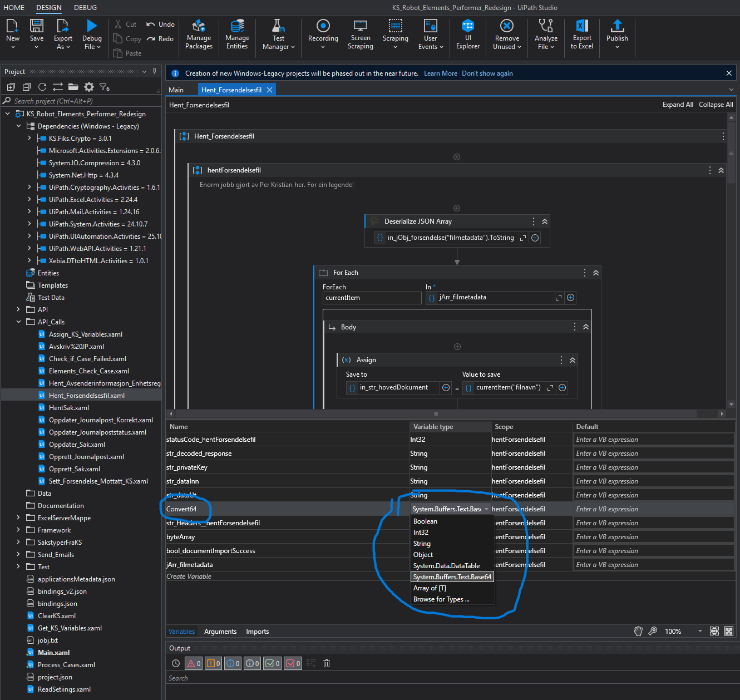Click Collapse All in the designer
Screen dimensions: 740x700
click(716, 105)
